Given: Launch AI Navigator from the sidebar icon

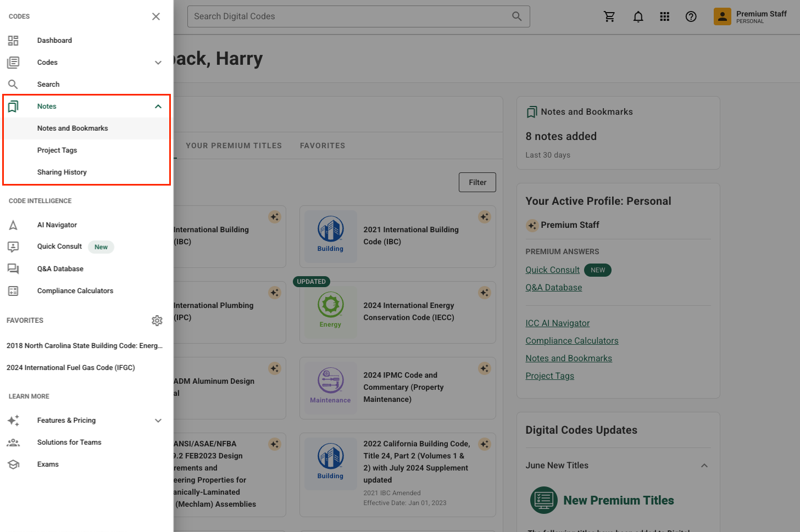Looking at the screenshot, I should [x=13, y=225].
